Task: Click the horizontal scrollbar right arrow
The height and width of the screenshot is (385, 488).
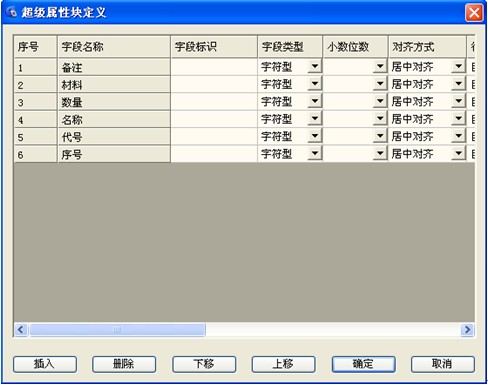Action: pos(467,329)
